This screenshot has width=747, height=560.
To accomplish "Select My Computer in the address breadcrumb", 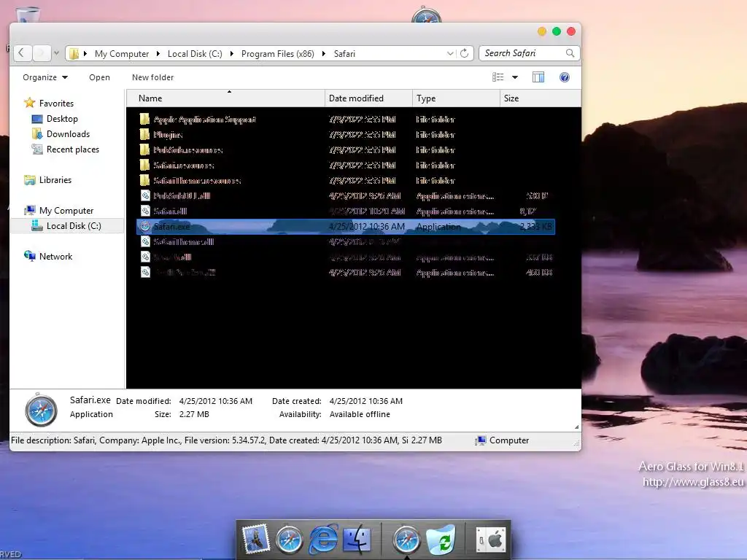I will click(x=122, y=54).
